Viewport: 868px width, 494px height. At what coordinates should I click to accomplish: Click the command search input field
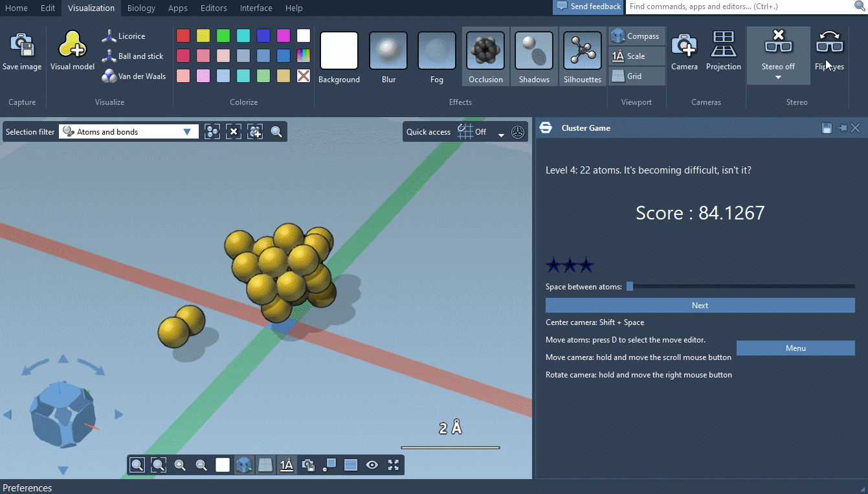[738, 6]
